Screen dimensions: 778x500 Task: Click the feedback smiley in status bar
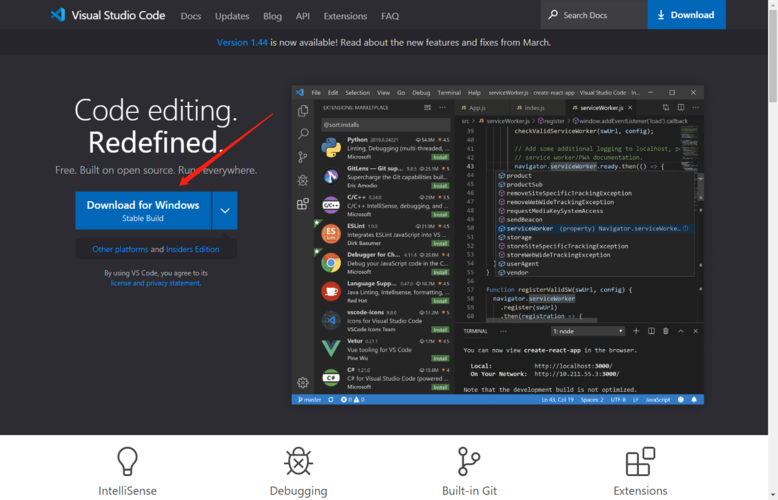pyautogui.click(x=681, y=400)
